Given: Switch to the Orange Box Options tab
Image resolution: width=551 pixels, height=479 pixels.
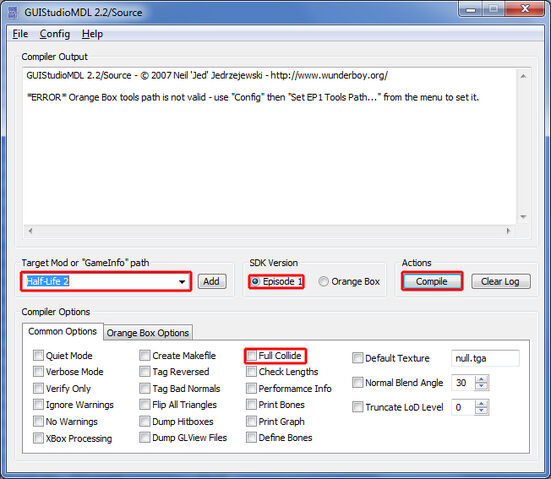Looking at the screenshot, I should tap(148, 332).
